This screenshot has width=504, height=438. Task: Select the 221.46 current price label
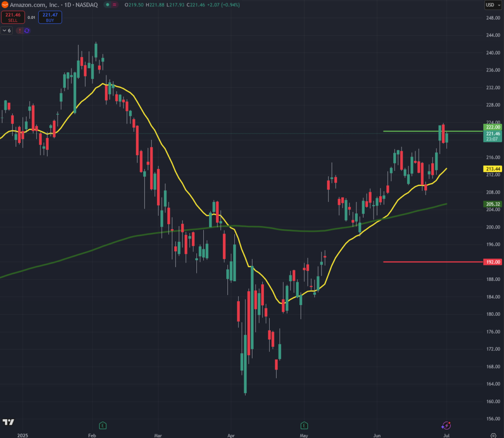pos(493,134)
